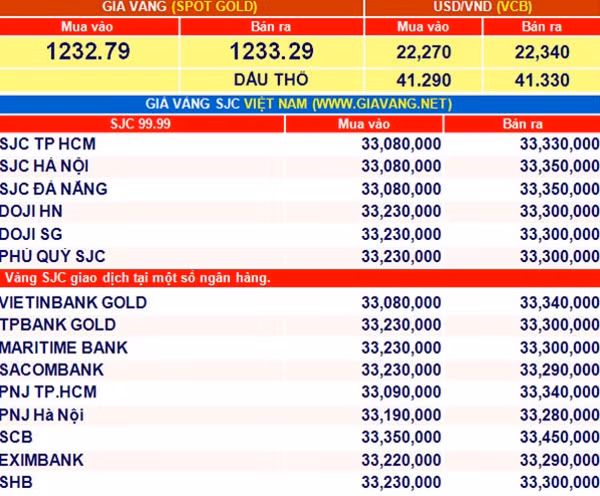
Task: Click the DẦU THÔ crude oil label
Action: point(271,80)
